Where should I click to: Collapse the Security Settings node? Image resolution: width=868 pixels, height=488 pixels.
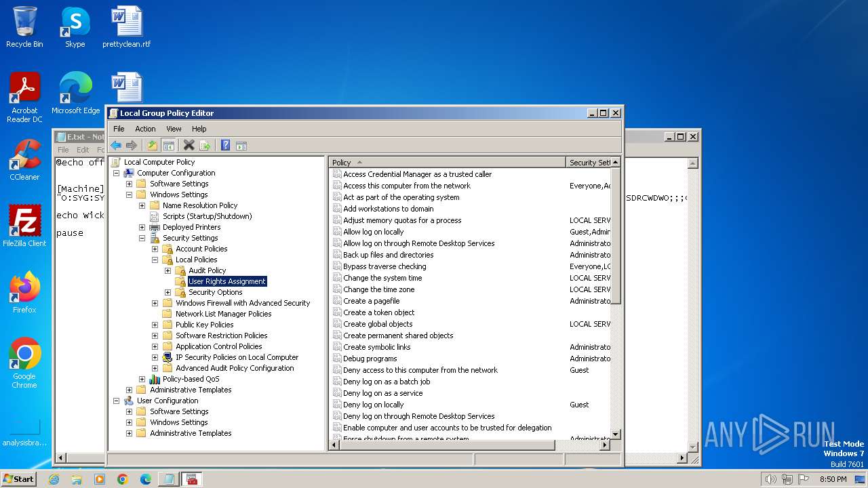(x=142, y=238)
